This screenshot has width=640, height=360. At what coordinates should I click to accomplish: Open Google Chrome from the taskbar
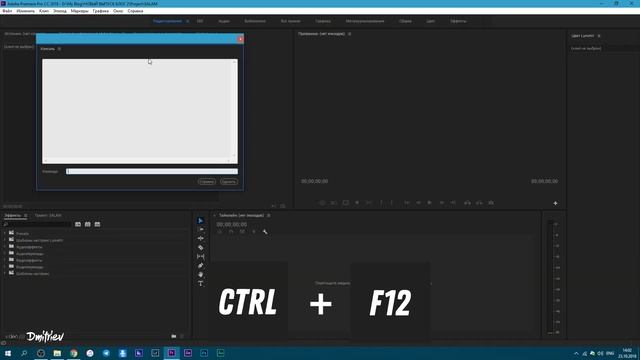(73, 353)
